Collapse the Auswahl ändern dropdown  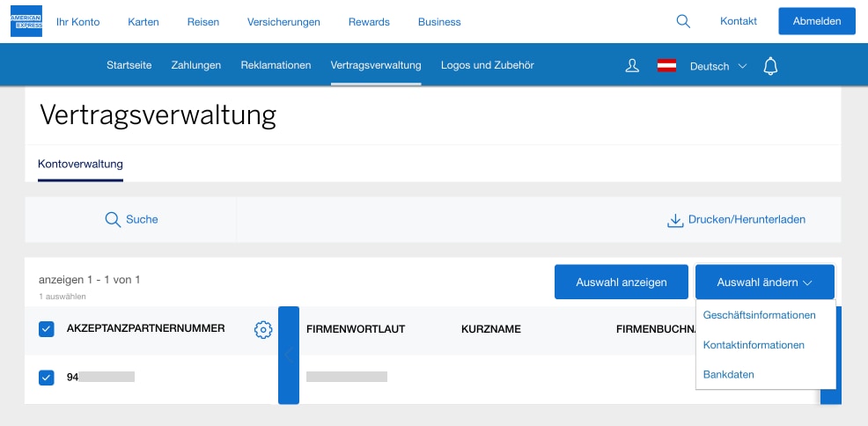point(764,283)
